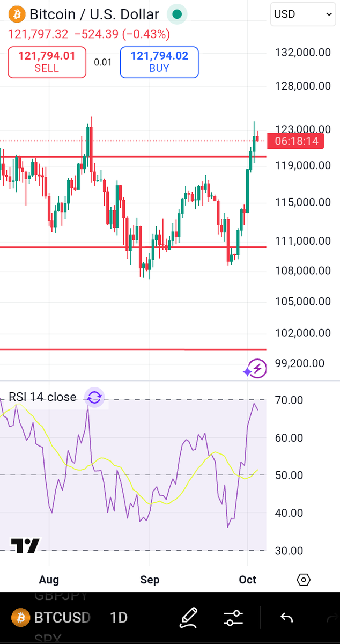The height and width of the screenshot is (644, 340).
Task: Tap the orange Bitcoin logo beside the title
Action: 18,14
